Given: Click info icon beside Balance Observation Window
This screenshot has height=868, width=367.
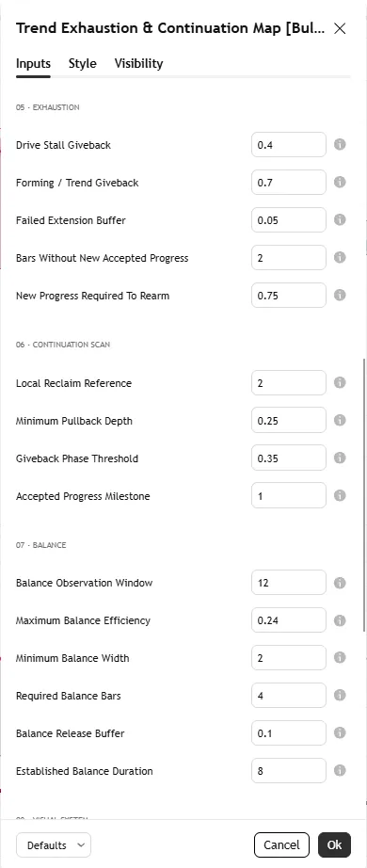Looking at the screenshot, I should click(340, 583).
